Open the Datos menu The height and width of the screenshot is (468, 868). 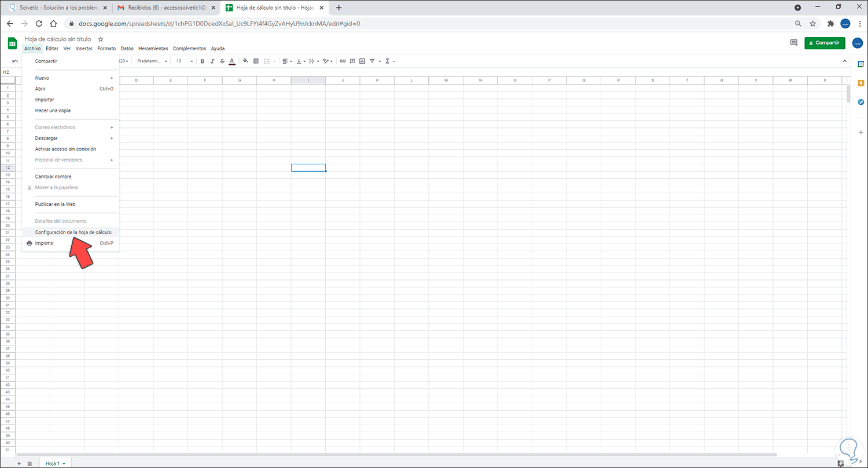click(127, 49)
